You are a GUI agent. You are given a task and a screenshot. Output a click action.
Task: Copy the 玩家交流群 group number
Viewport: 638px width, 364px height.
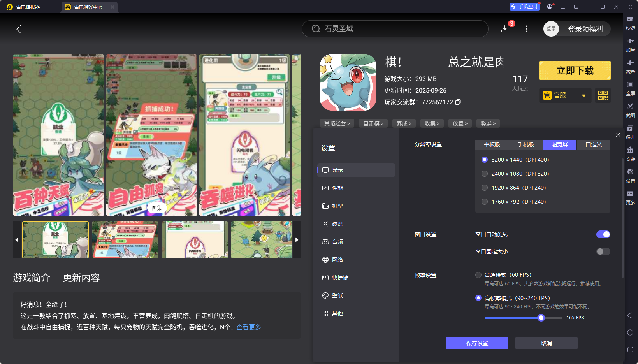coord(458,102)
